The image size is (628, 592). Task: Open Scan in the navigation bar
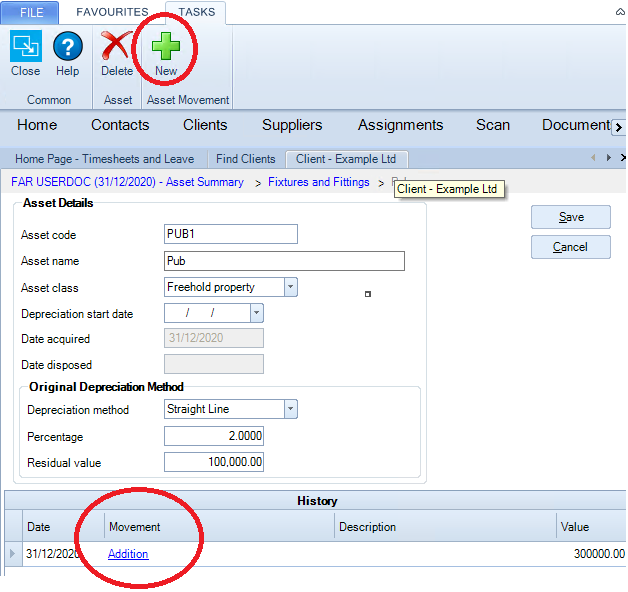(x=493, y=125)
